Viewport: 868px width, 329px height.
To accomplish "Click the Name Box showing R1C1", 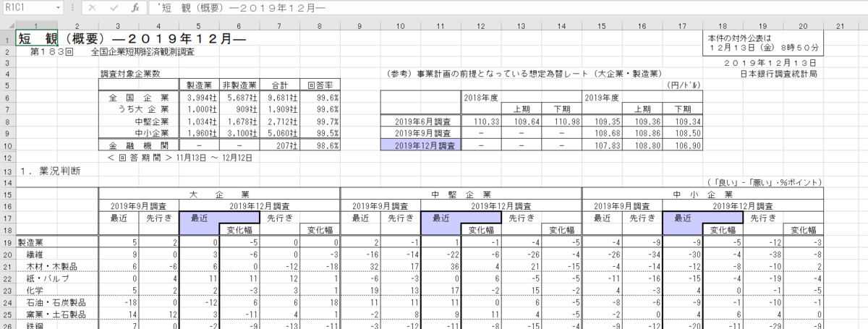I will [30, 7].
